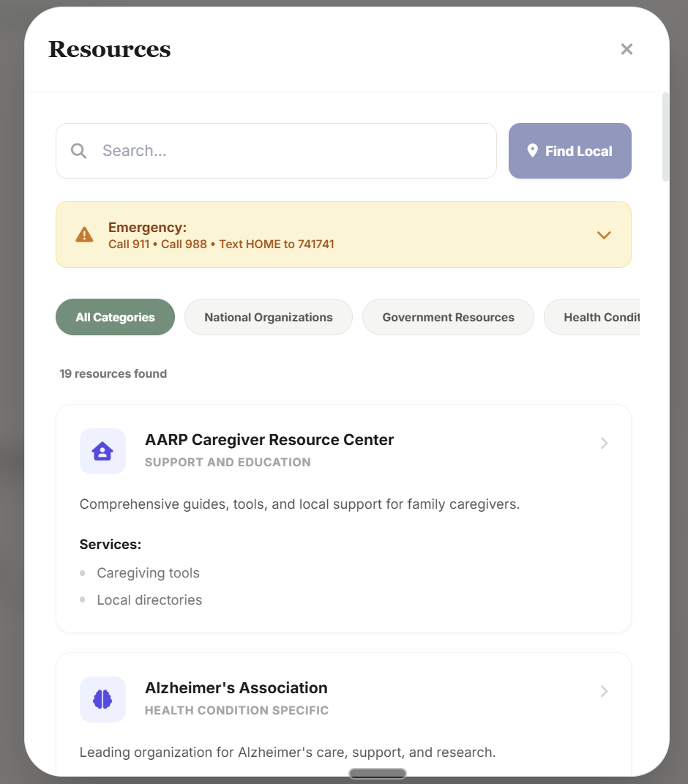Select the Resources heading area
Image resolution: width=688 pixels, height=784 pixels.
[x=109, y=49]
